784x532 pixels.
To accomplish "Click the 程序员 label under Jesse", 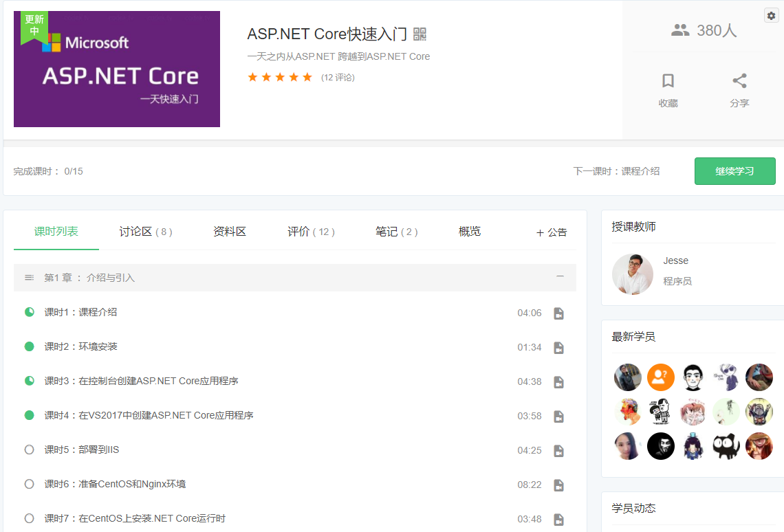I will pos(677,281).
